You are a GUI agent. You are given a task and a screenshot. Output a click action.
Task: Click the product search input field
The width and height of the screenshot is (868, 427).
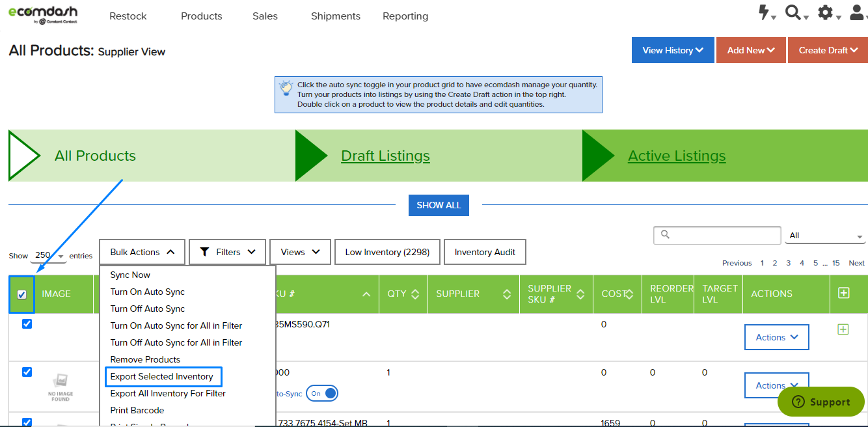(x=717, y=235)
